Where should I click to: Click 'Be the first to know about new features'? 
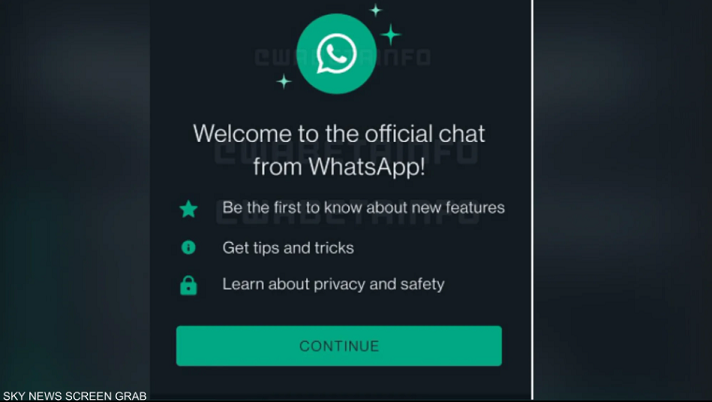(x=363, y=208)
